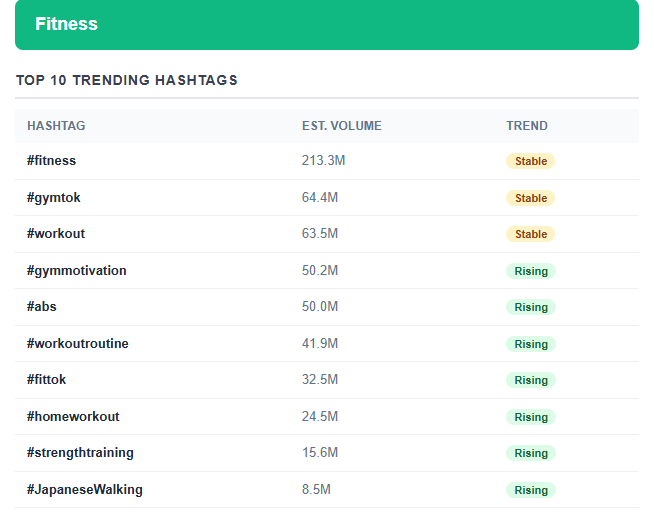Click the Stable badge for #fitness
654x515 pixels.
[x=531, y=161]
